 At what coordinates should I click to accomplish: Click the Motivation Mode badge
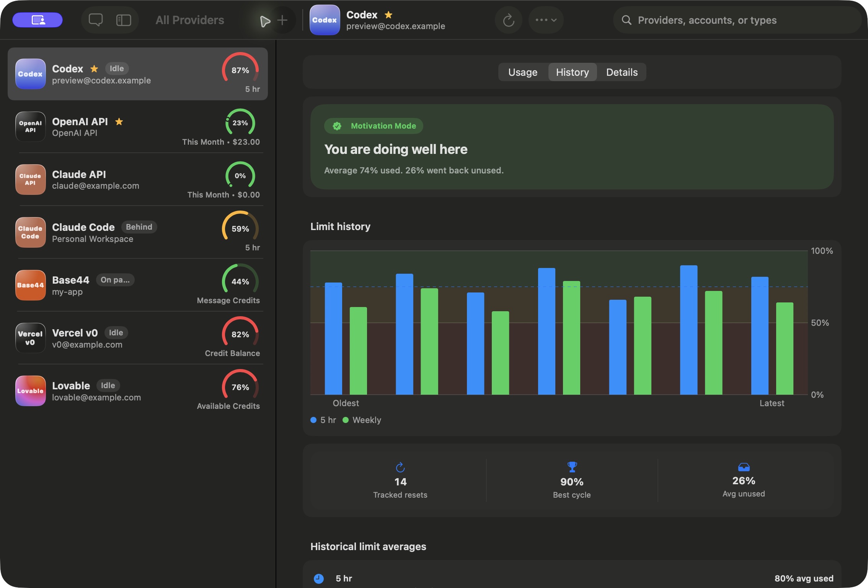pyautogui.click(x=374, y=126)
